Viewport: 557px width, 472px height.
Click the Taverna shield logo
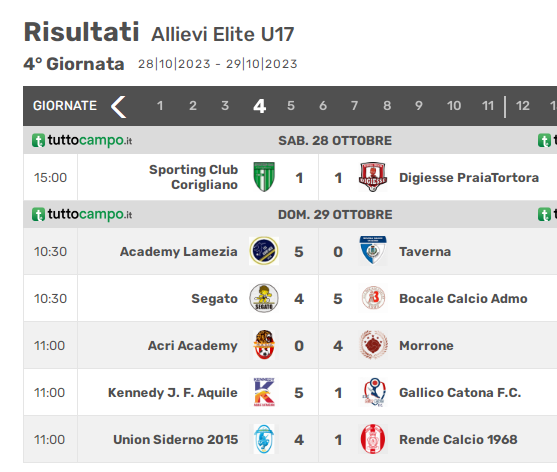373,251
